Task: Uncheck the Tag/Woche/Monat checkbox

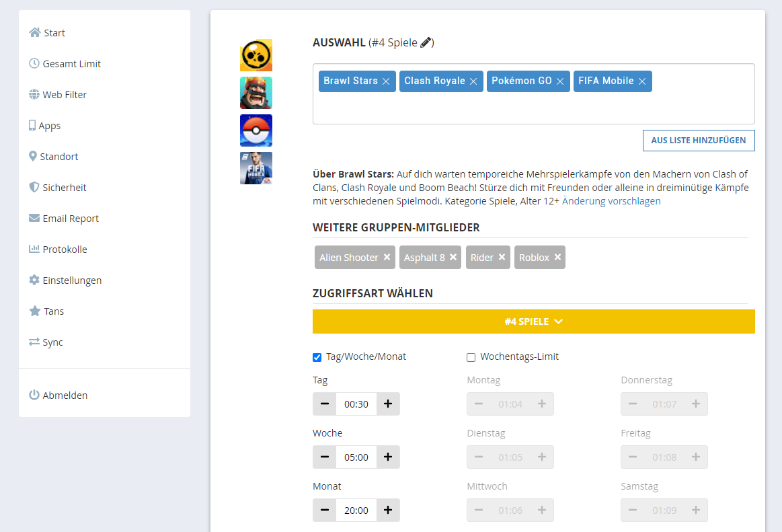Action: [317, 357]
